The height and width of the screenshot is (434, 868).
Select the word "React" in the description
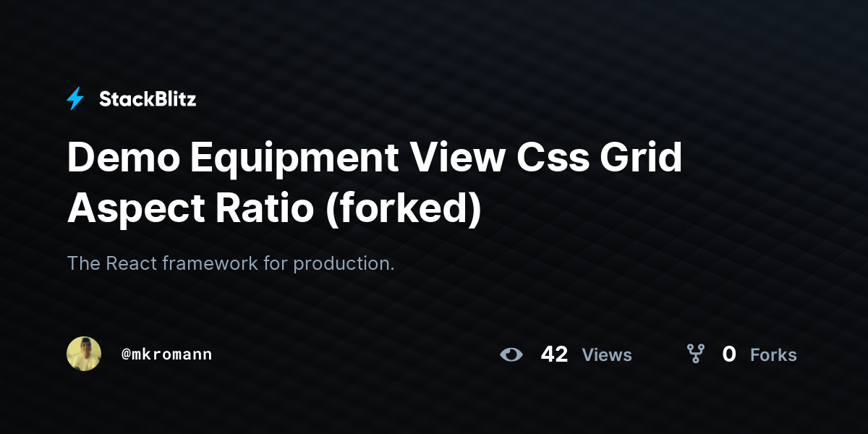pyautogui.click(x=132, y=263)
